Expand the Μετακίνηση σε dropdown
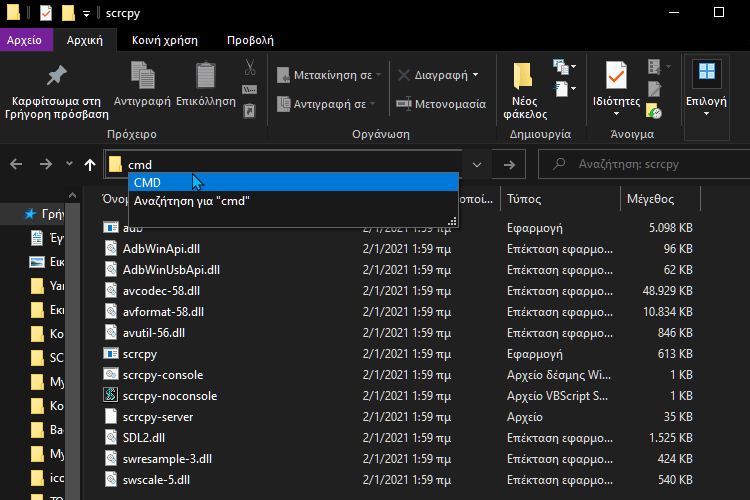Viewport: 750px width, 500px height. tap(378, 75)
